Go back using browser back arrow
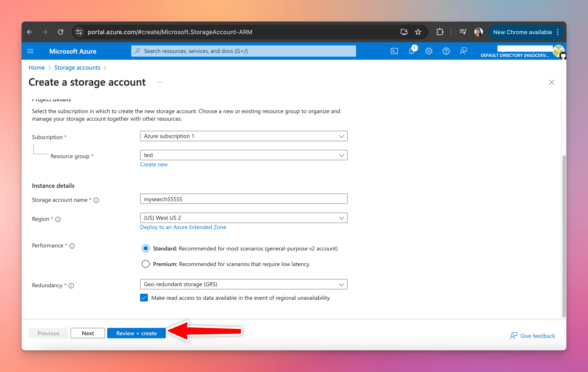Viewport: 588px width, 372px height. 30,32
